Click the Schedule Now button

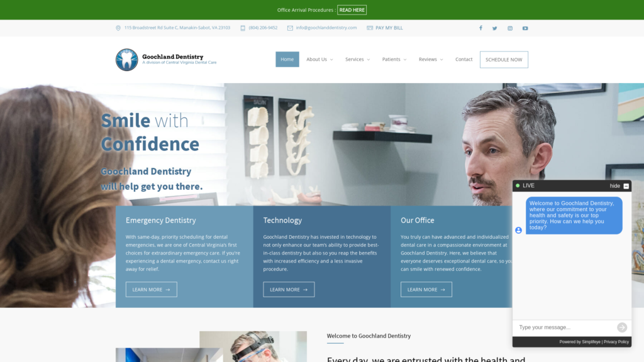[504, 60]
